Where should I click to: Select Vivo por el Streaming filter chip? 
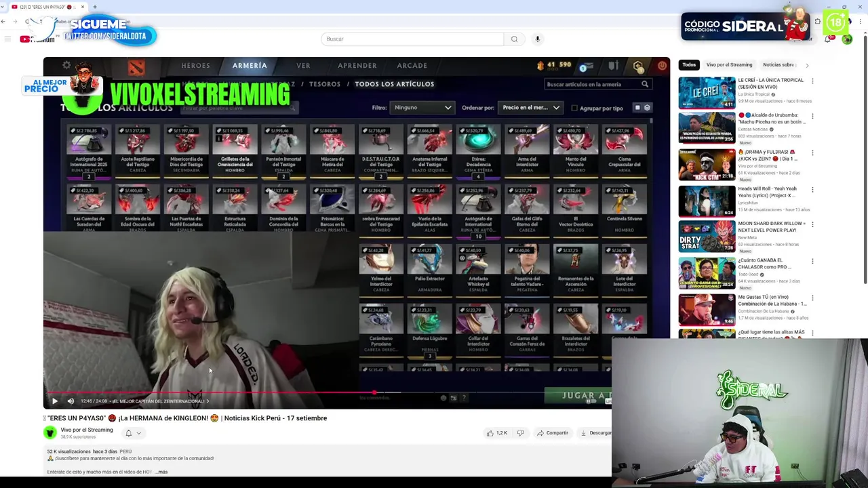(729, 64)
